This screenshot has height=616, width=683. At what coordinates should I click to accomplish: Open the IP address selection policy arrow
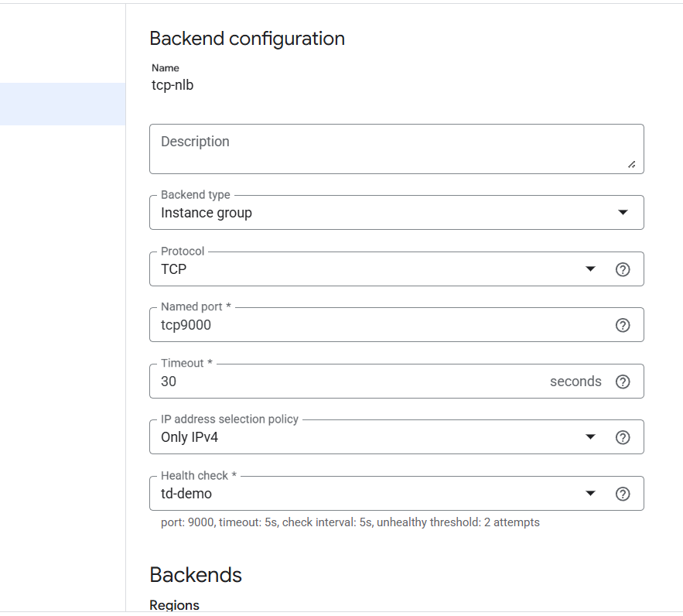click(591, 437)
